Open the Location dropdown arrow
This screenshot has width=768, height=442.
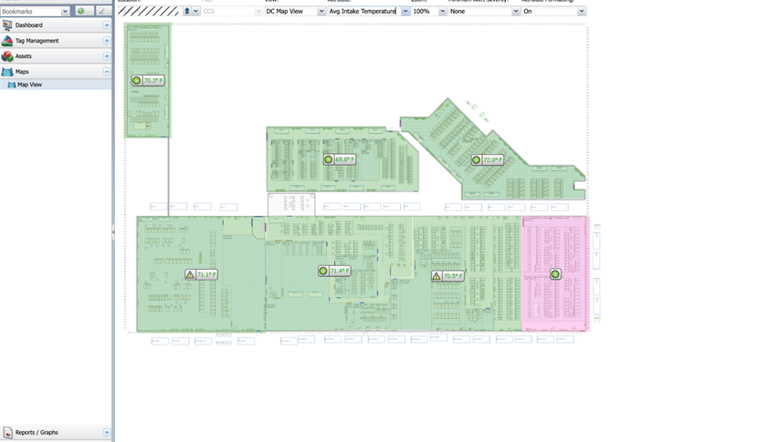point(195,11)
